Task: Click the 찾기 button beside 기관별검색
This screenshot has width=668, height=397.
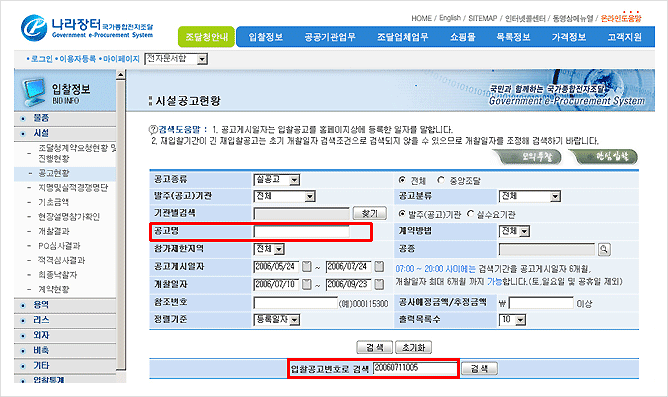Action: point(370,213)
